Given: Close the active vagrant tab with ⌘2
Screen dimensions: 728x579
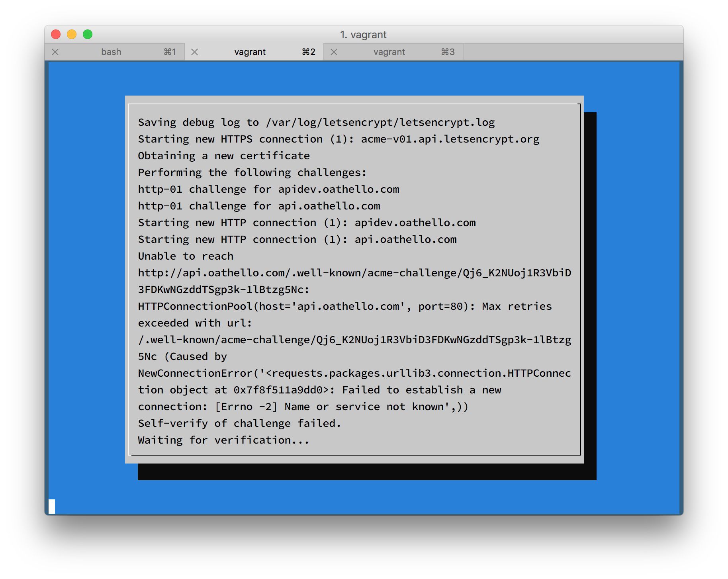Looking at the screenshot, I should [194, 52].
